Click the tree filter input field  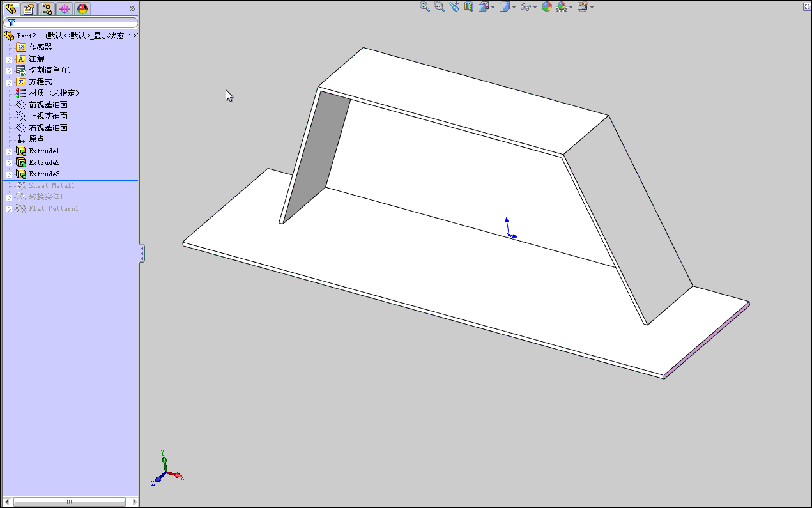click(70, 23)
